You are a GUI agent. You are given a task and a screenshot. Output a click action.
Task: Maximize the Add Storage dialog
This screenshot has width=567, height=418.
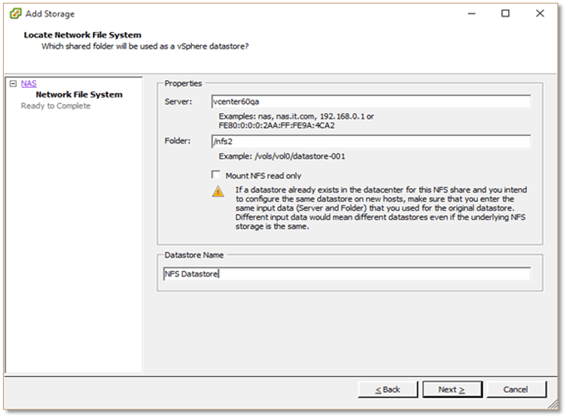pos(506,14)
